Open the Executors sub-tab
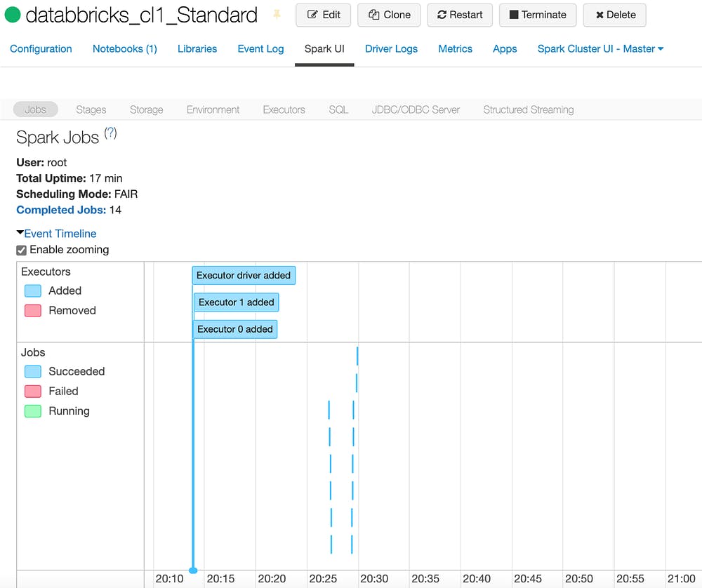This screenshot has width=702, height=588. pos(284,109)
